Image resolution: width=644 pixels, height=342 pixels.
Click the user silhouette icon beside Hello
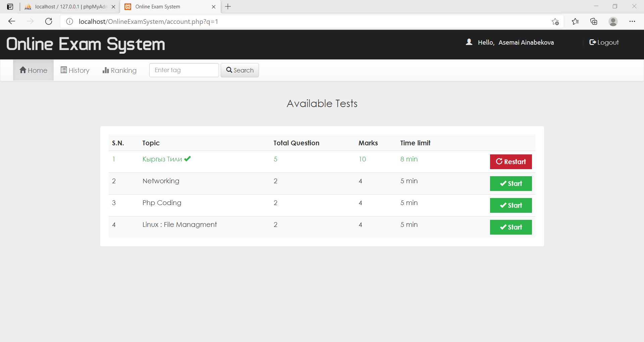point(469,42)
